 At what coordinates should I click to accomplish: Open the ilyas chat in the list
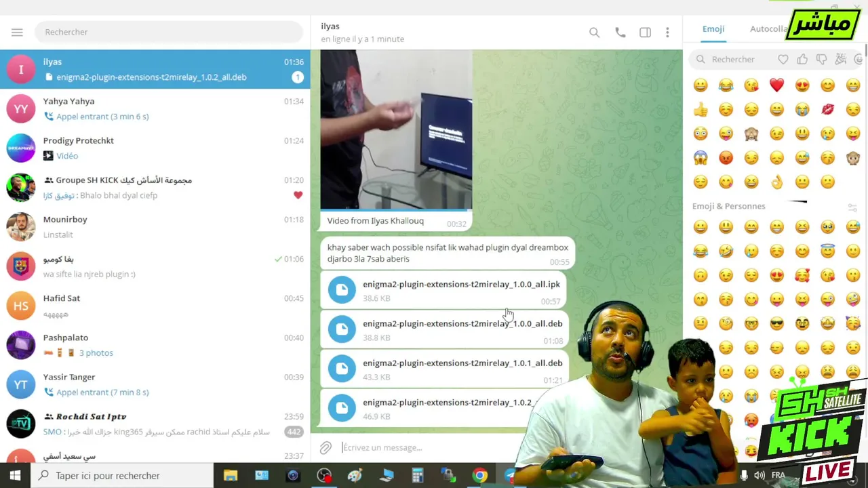click(x=155, y=69)
